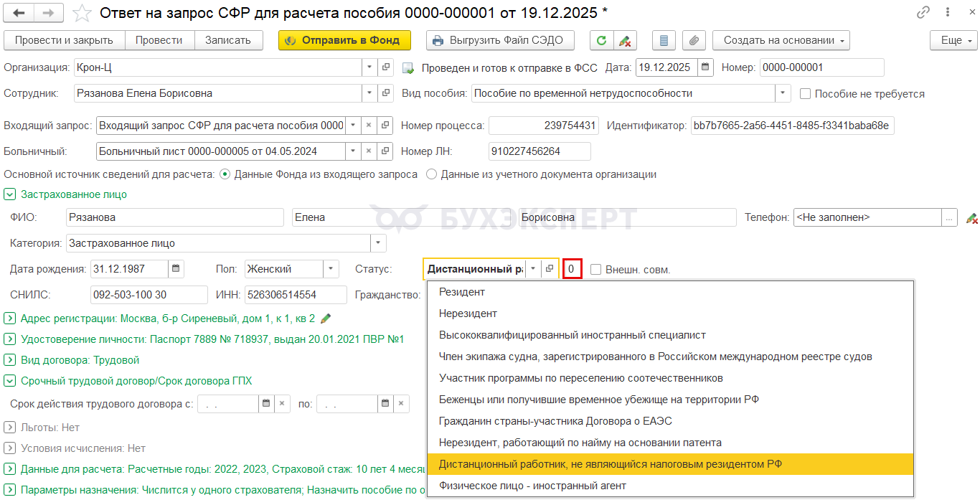Collapse Срочный трудовой договор section
This screenshot has width=980, height=500.
tap(10, 381)
